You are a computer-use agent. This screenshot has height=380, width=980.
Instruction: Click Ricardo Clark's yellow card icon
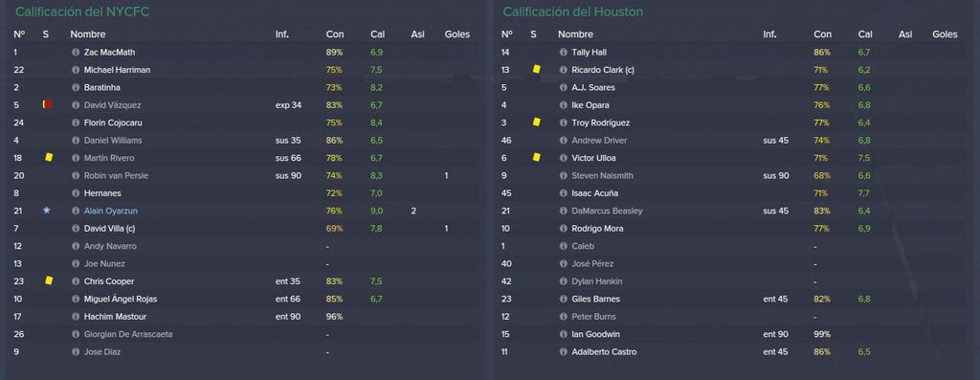click(x=536, y=69)
